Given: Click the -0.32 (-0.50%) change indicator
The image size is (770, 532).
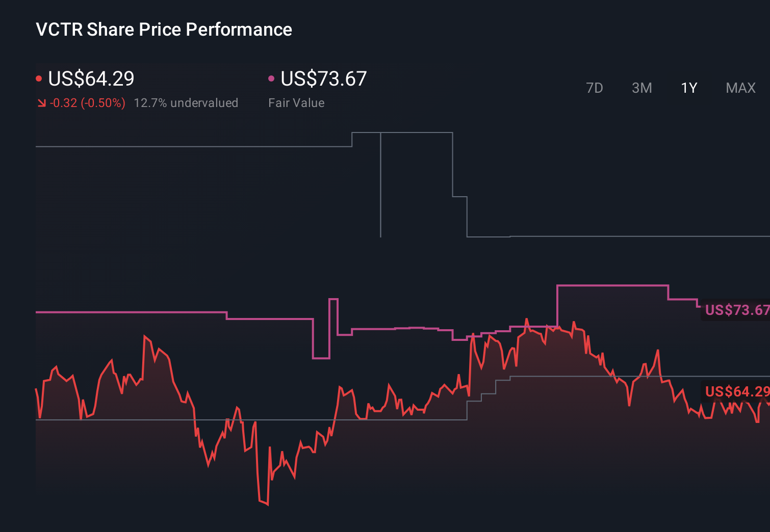Looking at the screenshot, I should [87, 103].
